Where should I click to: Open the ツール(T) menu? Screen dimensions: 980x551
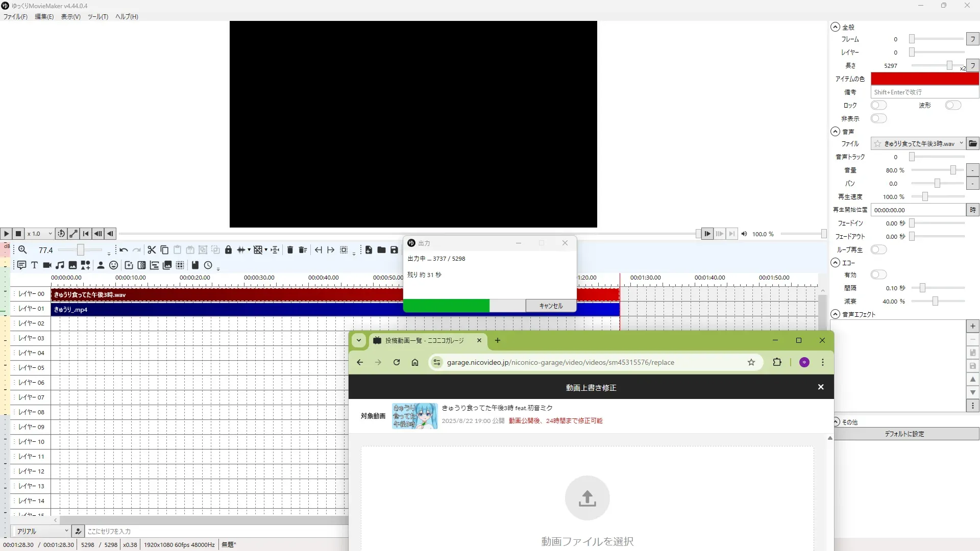point(97,17)
